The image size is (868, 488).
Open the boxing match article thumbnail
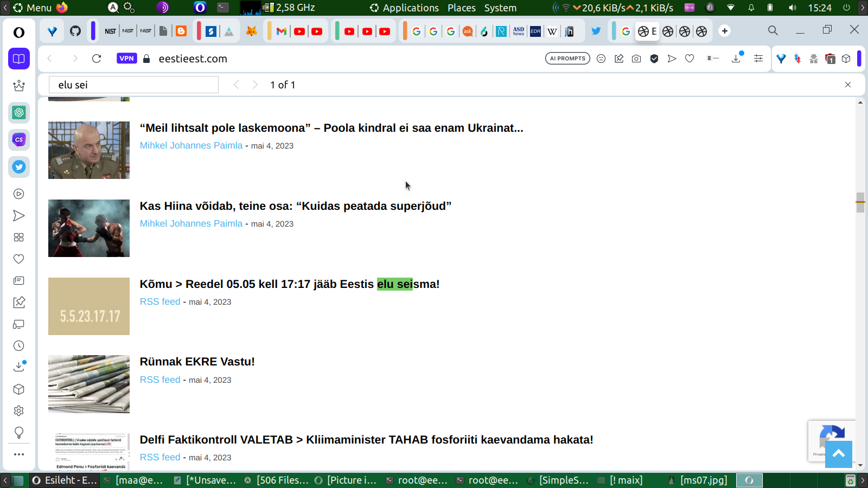click(89, 228)
